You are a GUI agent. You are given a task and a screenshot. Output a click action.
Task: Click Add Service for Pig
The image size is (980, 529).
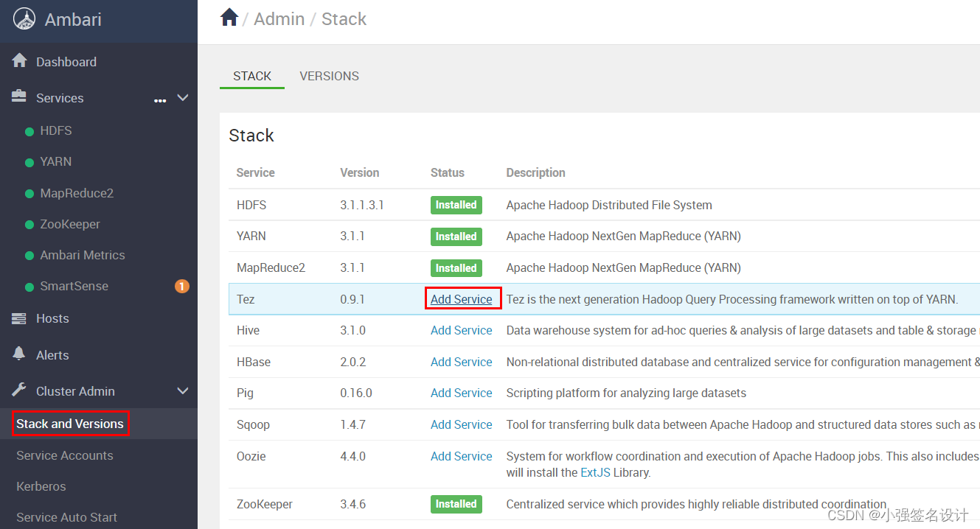pos(462,393)
